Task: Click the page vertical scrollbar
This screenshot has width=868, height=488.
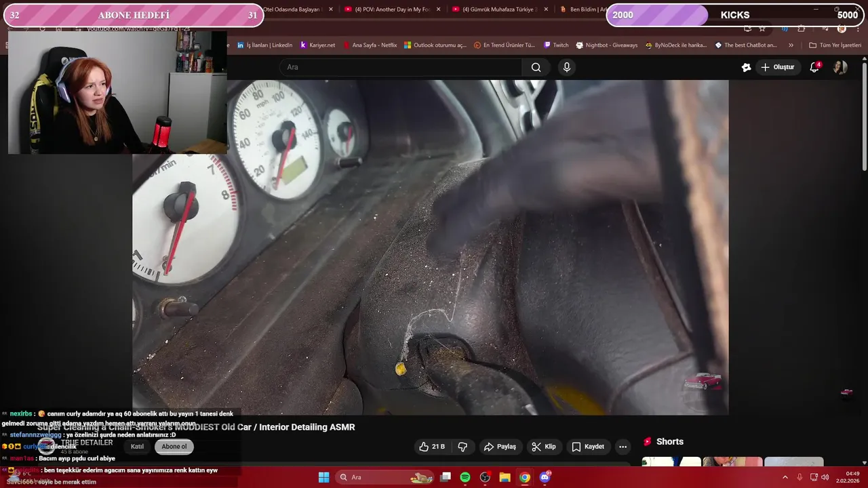Action: pos(865,115)
